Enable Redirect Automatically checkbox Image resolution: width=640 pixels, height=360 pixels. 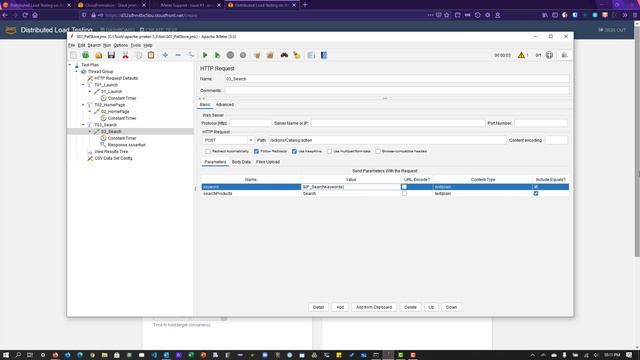click(x=208, y=151)
